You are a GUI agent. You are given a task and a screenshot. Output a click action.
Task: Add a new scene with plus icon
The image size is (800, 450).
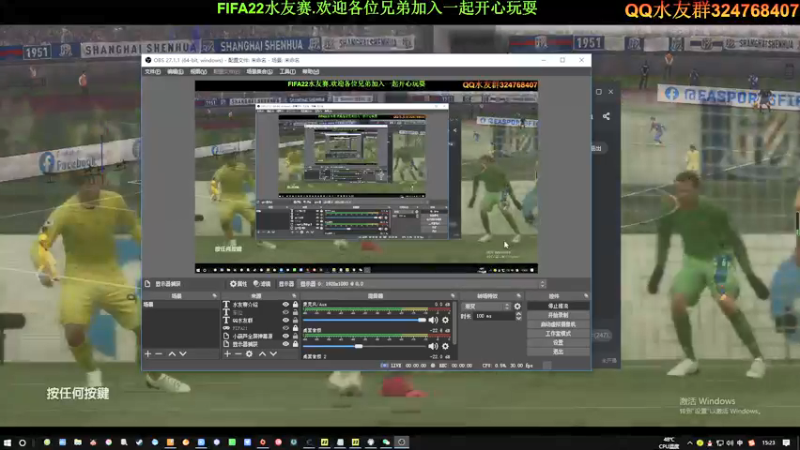coord(148,354)
